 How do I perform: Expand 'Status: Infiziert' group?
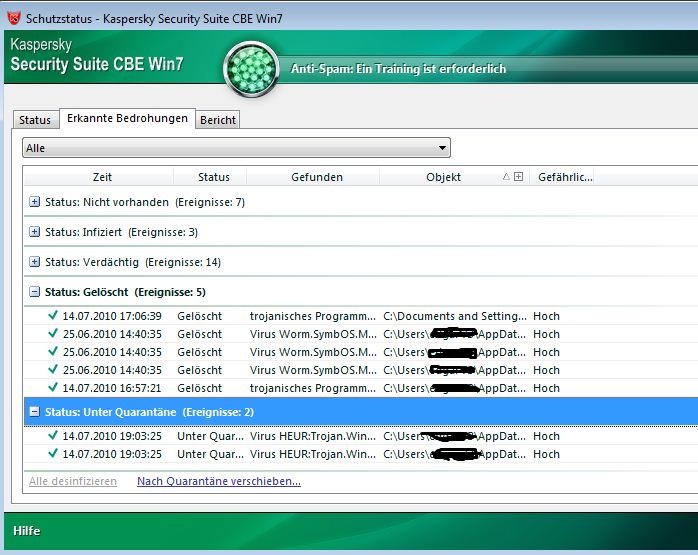(x=34, y=232)
